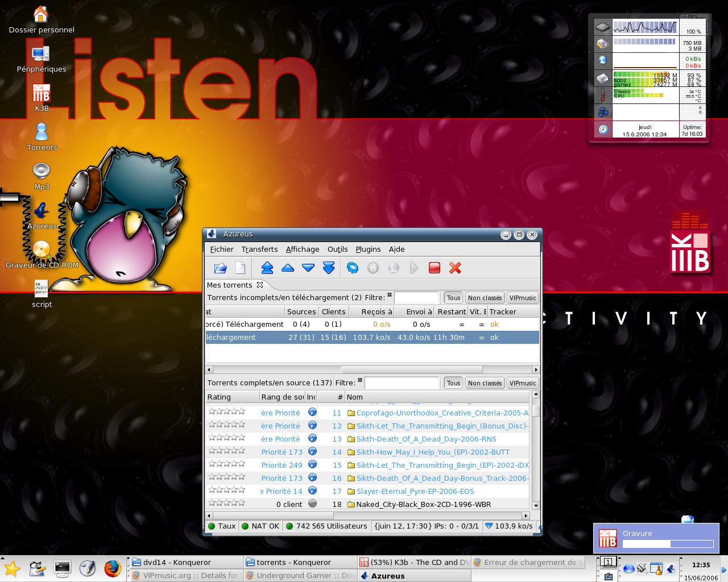This screenshot has width=728, height=582.
Task: Close the Mes torrents tab with its X
Action: (x=260, y=285)
